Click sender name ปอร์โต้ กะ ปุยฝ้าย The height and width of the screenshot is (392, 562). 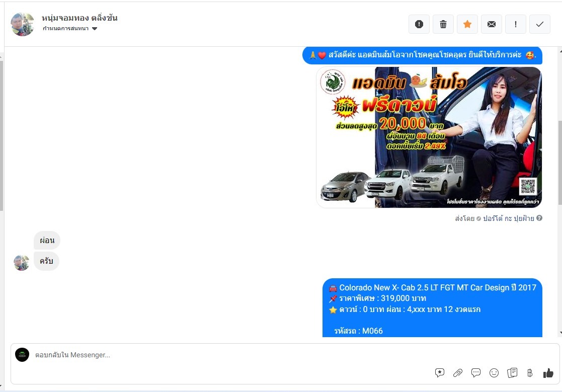[508, 218]
